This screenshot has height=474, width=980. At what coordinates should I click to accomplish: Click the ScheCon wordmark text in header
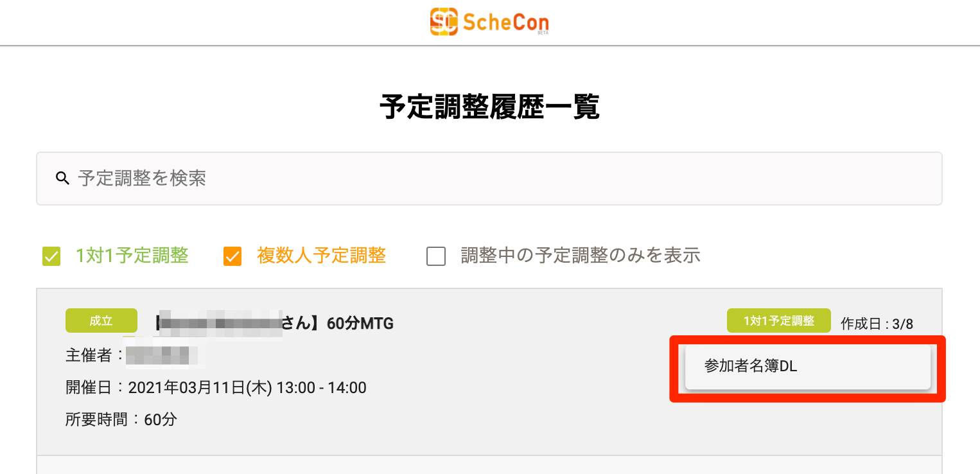pos(505,23)
